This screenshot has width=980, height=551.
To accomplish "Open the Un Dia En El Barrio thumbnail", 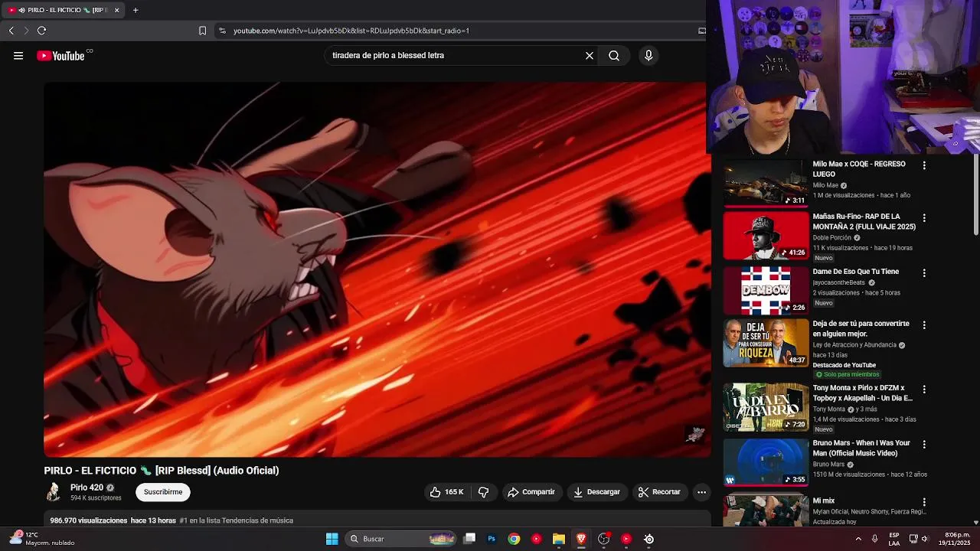I will click(766, 407).
